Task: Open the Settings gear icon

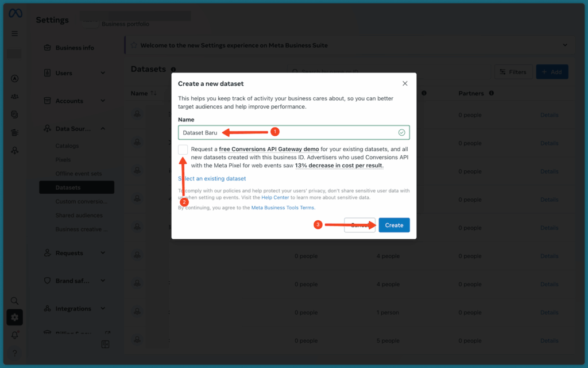Action: point(14,317)
